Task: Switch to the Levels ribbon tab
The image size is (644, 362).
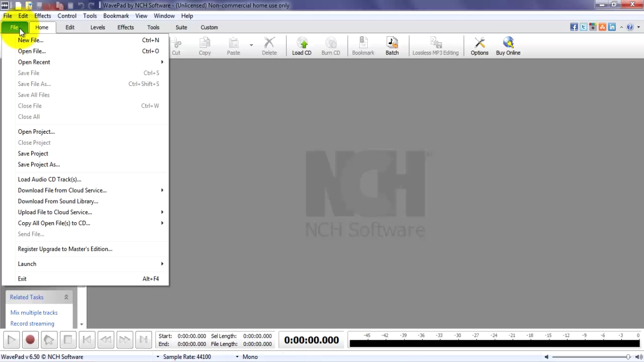Action: click(98, 27)
